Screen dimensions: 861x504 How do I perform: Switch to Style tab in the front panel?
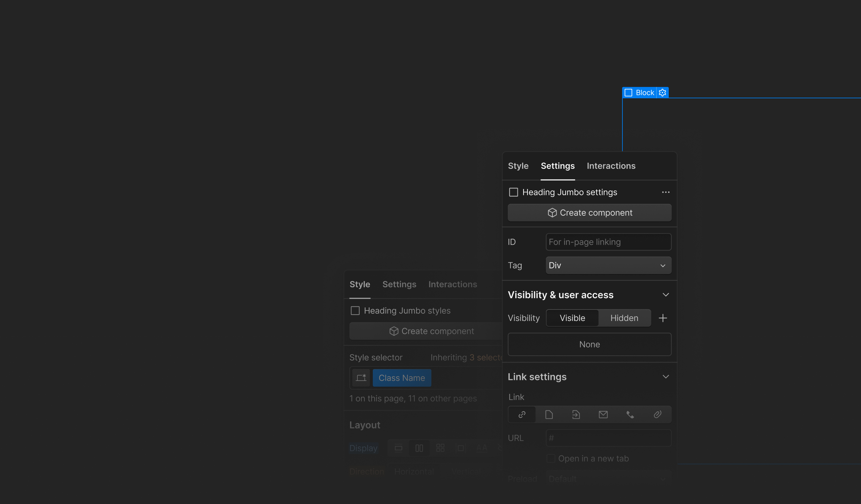[518, 166]
